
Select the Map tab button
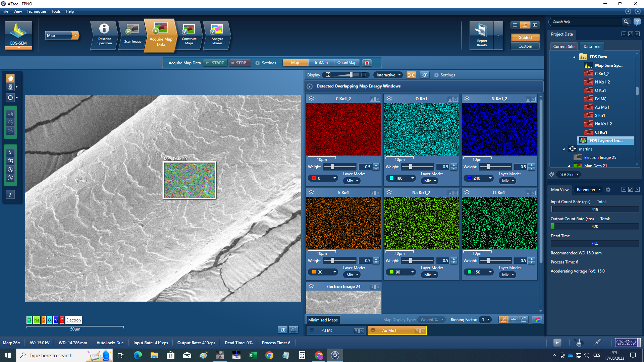(x=295, y=63)
